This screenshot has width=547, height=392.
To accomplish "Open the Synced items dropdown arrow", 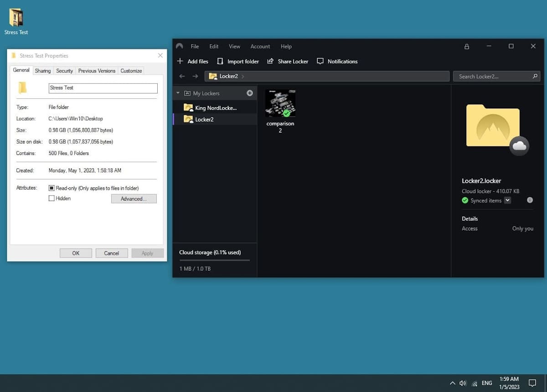I will click(508, 201).
